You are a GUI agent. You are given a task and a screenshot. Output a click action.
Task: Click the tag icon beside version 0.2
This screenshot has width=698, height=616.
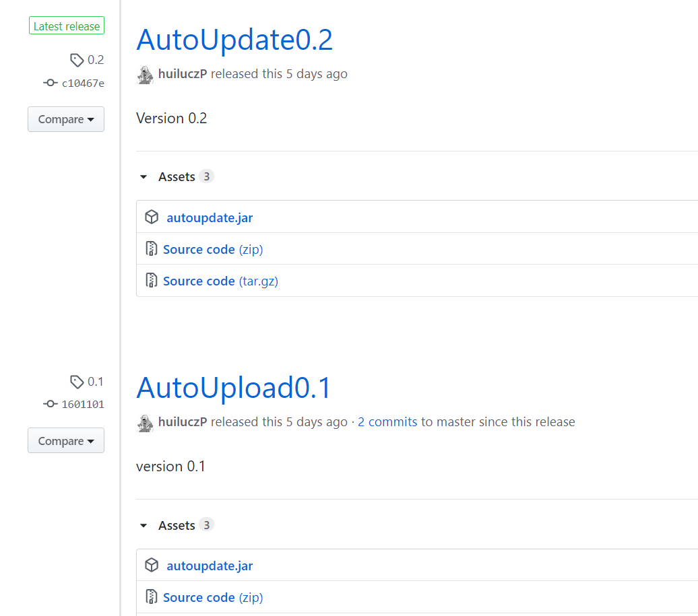[x=76, y=60]
